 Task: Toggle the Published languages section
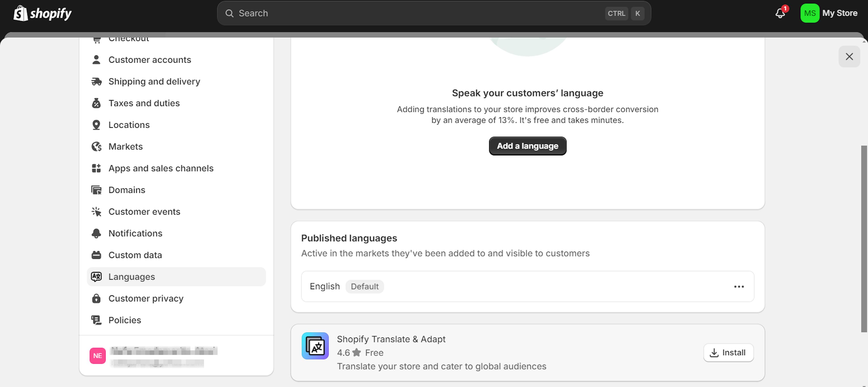[740, 286]
